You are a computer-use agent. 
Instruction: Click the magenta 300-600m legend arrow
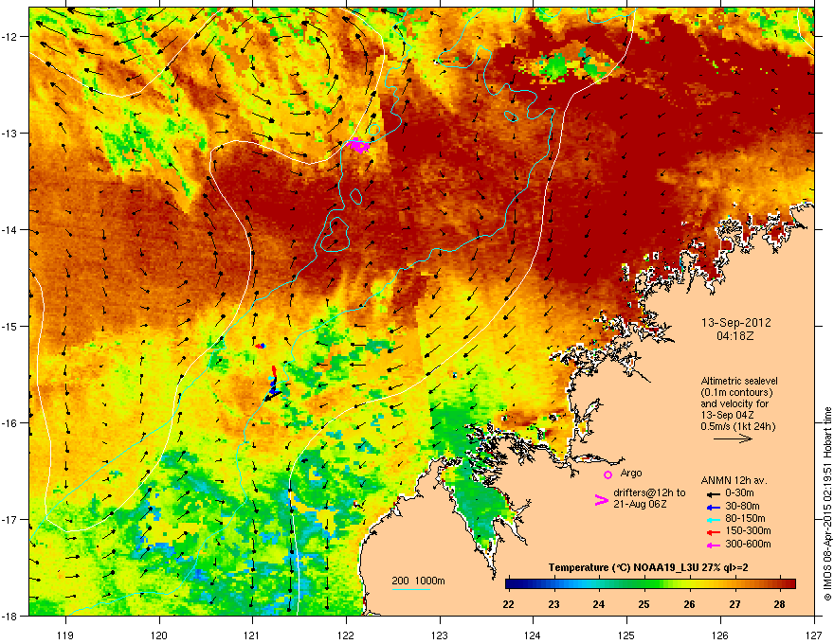point(714,546)
